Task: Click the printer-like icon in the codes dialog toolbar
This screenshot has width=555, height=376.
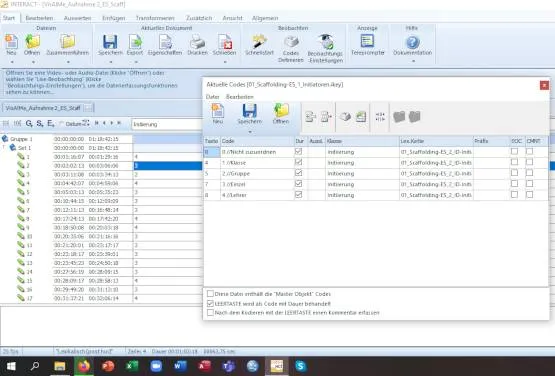Action: pyautogui.click(x=345, y=116)
